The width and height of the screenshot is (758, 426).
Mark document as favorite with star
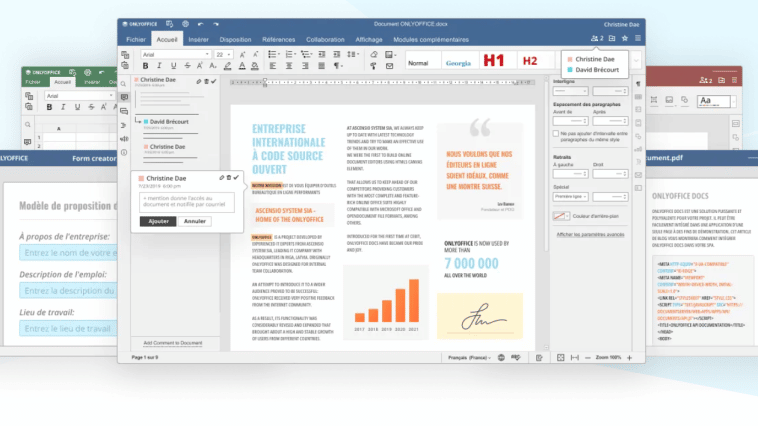click(x=625, y=38)
